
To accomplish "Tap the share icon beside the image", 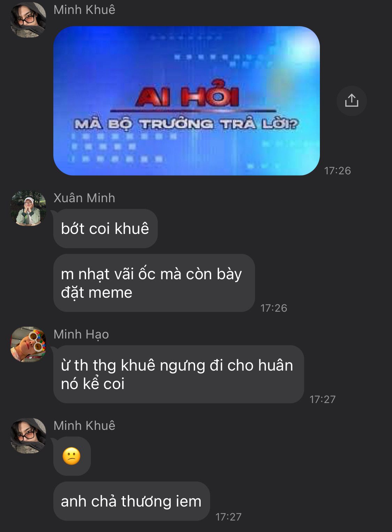I will point(352,101).
